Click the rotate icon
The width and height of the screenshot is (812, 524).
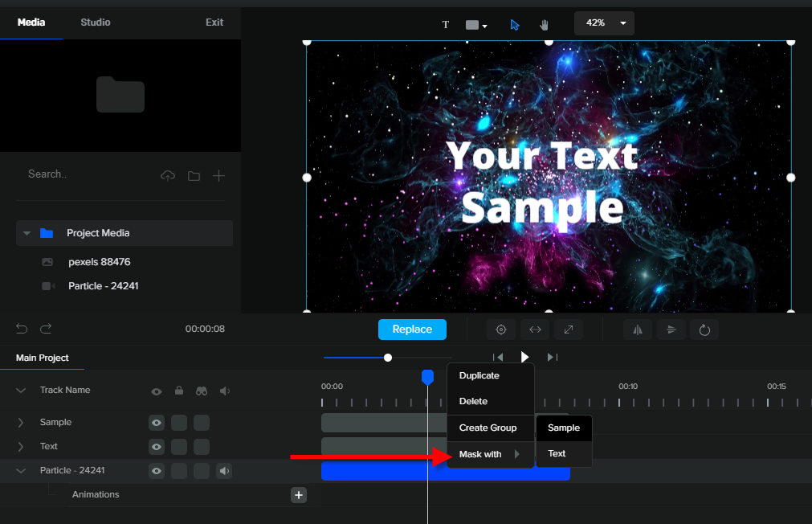(x=704, y=330)
